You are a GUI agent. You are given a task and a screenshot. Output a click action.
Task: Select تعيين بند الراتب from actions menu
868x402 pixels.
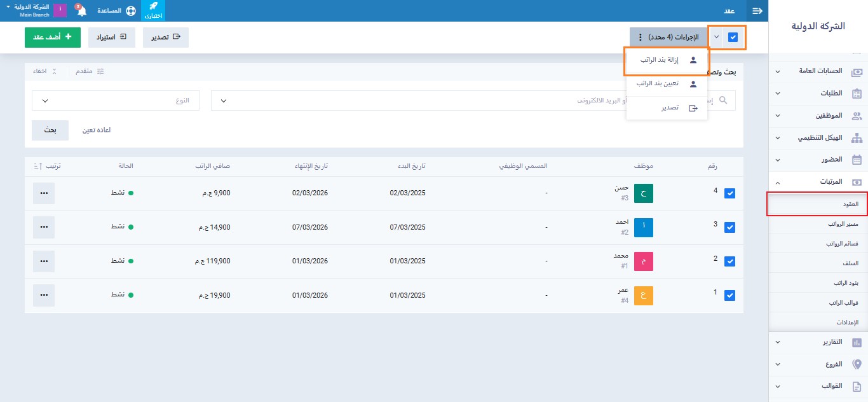[x=667, y=84]
